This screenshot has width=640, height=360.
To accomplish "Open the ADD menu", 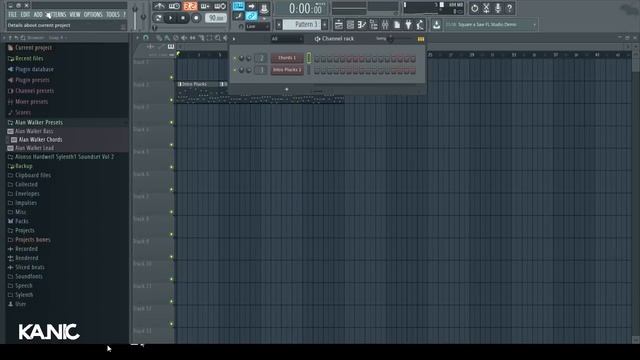I will (38, 15).
